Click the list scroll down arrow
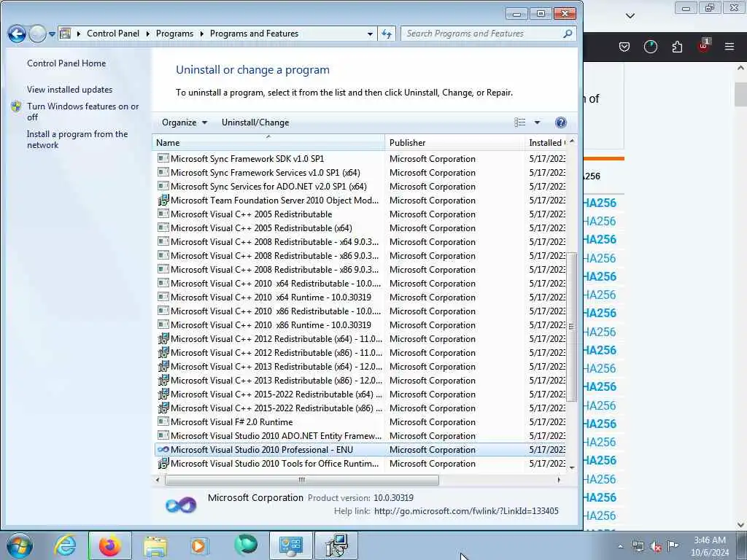Image resolution: width=747 pixels, height=560 pixels. point(572,467)
